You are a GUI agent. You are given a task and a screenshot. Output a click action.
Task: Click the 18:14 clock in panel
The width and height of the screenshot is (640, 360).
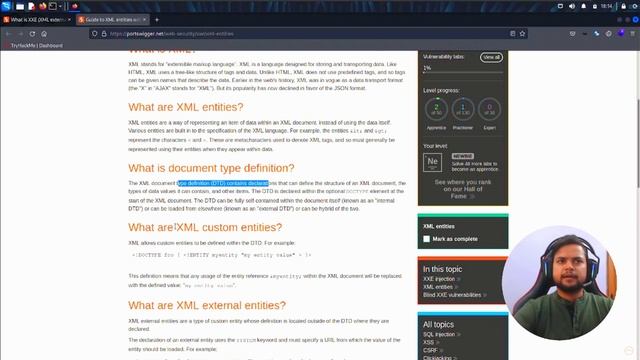607,6
